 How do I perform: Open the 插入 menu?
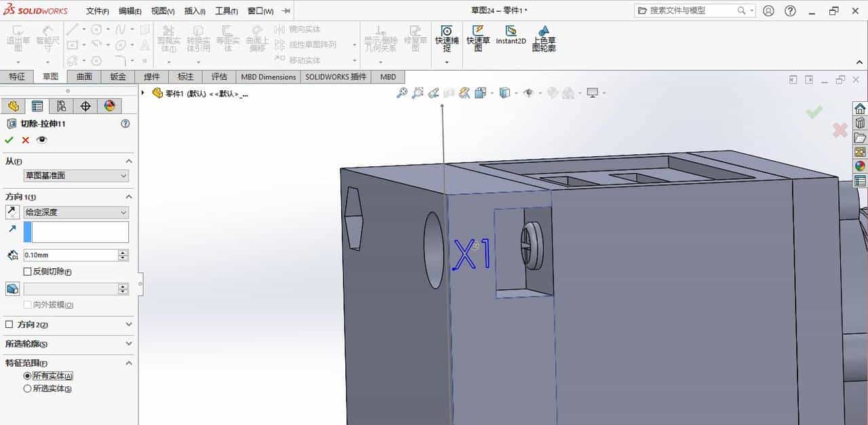193,11
